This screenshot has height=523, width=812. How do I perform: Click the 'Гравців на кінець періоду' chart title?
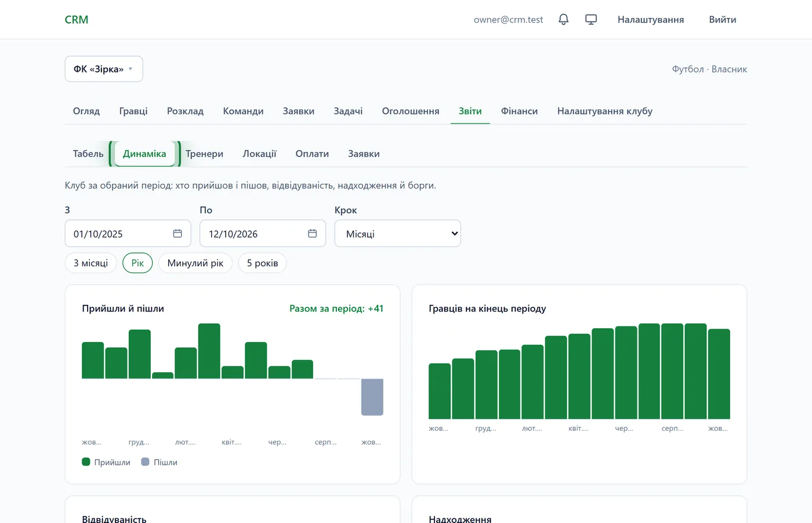point(487,308)
